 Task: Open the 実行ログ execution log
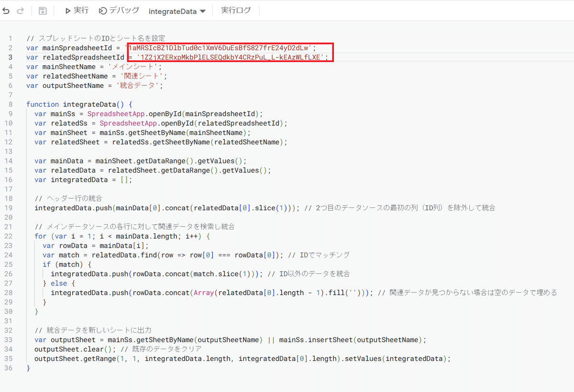pos(236,11)
